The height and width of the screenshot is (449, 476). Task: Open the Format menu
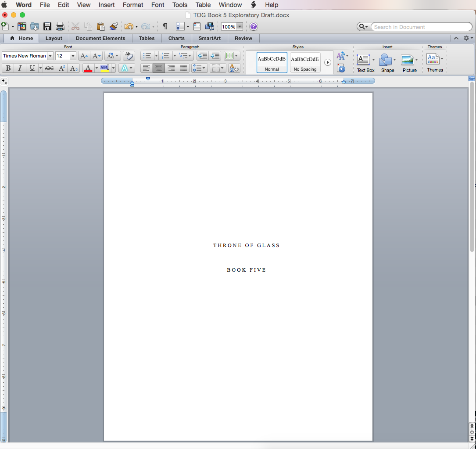pos(132,5)
